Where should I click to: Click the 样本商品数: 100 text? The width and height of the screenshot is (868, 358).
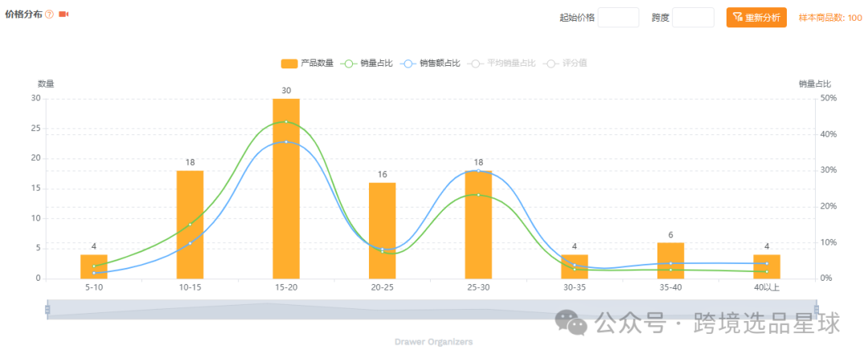pos(829,18)
